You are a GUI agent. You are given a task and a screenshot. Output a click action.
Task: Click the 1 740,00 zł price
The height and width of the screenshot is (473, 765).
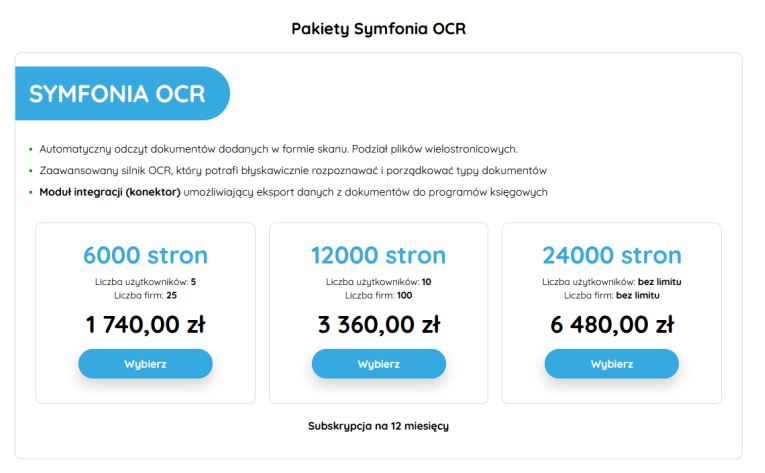tap(145, 325)
